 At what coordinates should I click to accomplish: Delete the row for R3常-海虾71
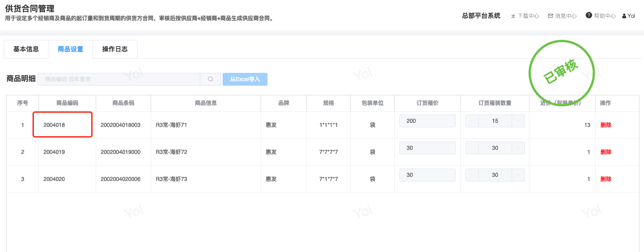click(x=606, y=125)
